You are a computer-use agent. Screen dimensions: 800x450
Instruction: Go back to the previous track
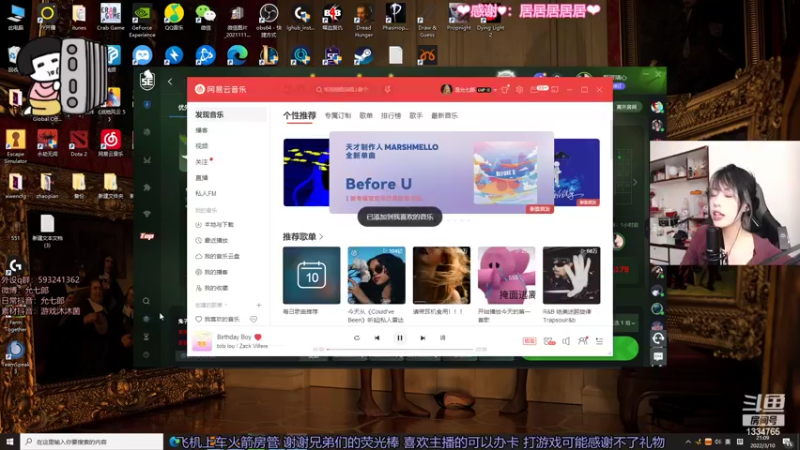coord(377,338)
